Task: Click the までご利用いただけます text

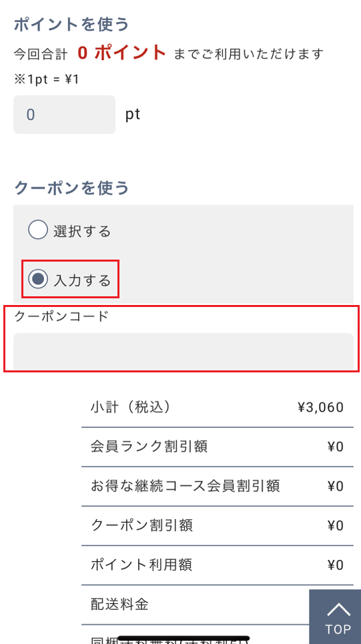Action: click(x=249, y=54)
